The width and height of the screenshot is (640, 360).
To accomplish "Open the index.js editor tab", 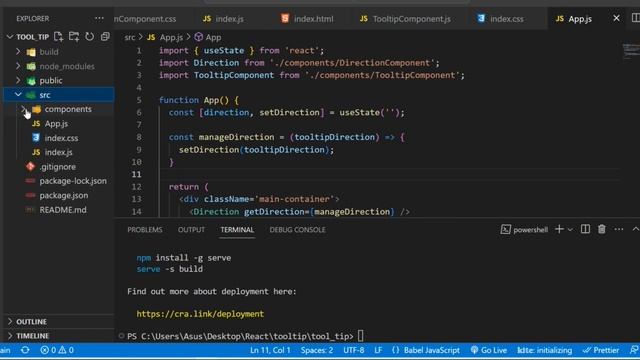I will pos(223,19).
